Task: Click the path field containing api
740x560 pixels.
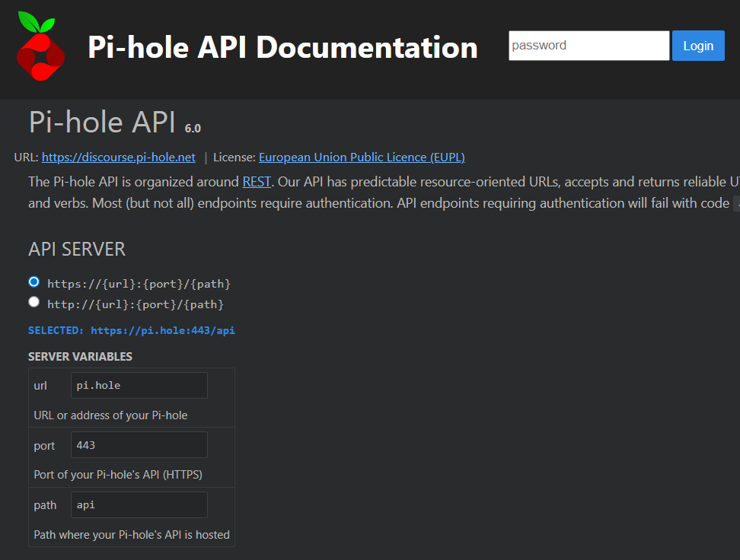Action: coord(139,504)
